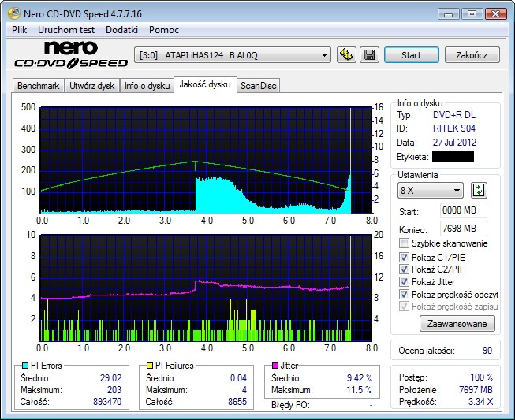Toggle Pokaż C2/PIF checkbox
The width and height of the screenshot is (515, 420).
[404, 269]
